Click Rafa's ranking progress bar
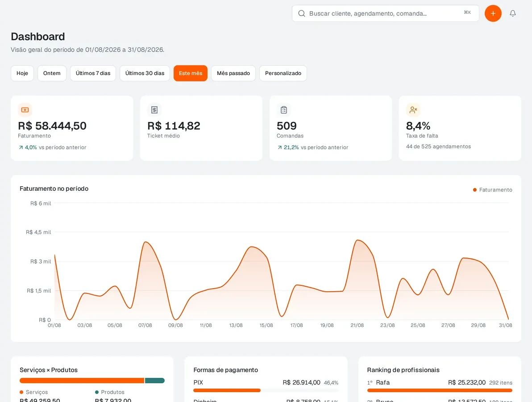The height and width of the screenshot is (402, 532). coord(440,390)
